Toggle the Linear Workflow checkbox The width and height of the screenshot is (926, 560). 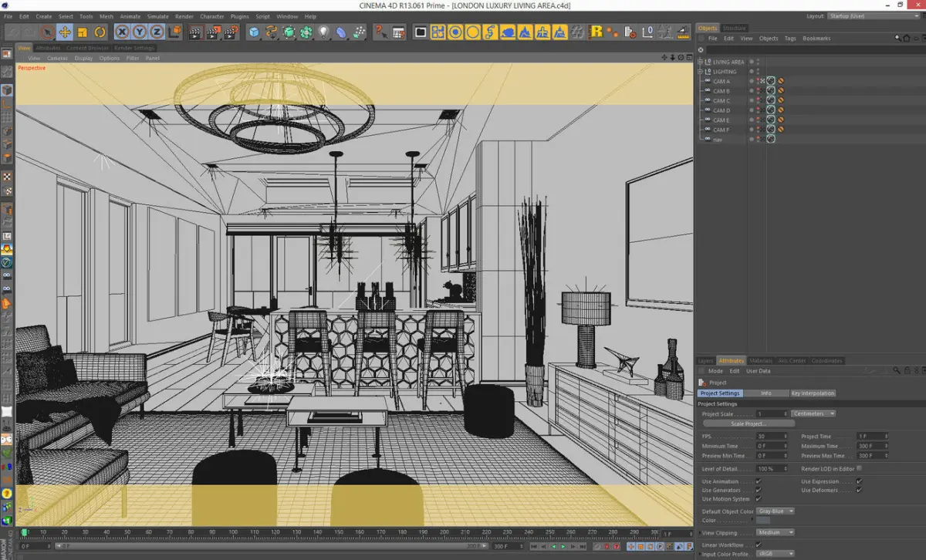(x=759, y=545)
